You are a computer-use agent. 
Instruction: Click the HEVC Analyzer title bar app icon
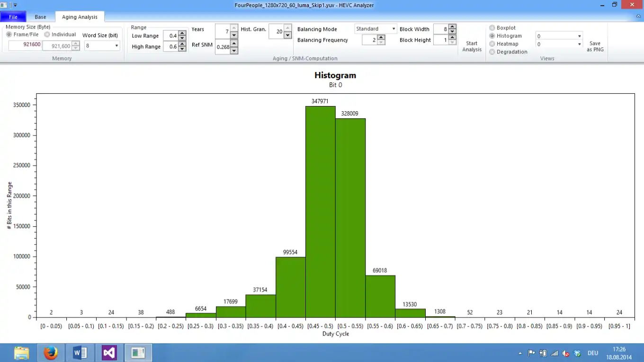[4, 5]
